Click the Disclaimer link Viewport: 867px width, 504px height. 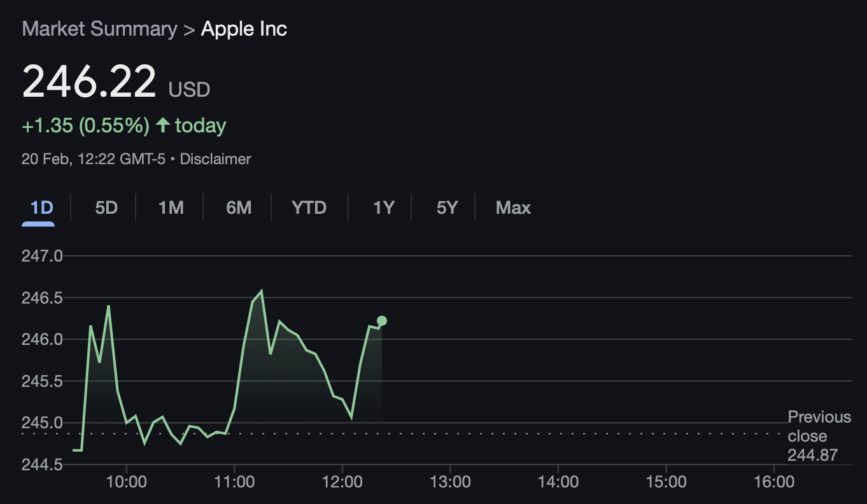click(x=215, y=159)
